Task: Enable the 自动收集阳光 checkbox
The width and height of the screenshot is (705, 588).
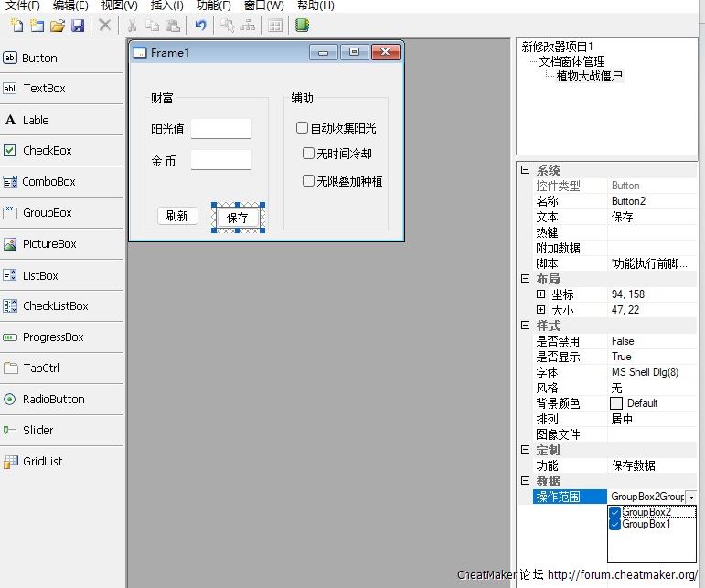Action: coord(303,128)
